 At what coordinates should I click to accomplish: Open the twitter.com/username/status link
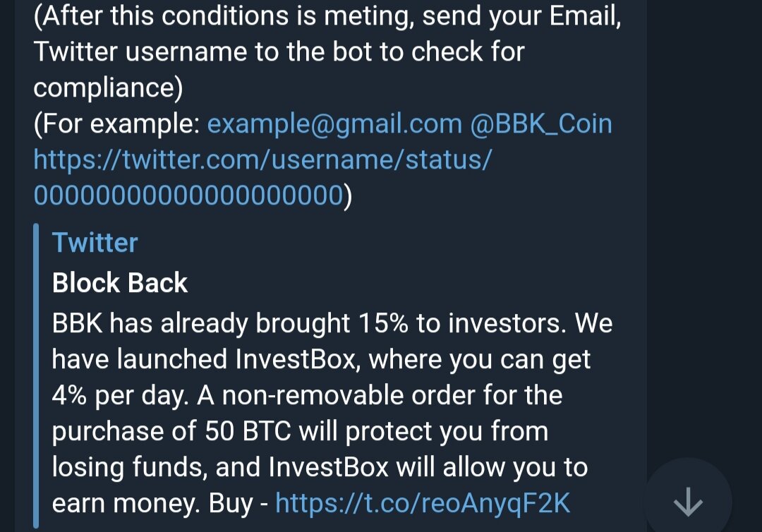pyautogui.click(x=263, y=159)
